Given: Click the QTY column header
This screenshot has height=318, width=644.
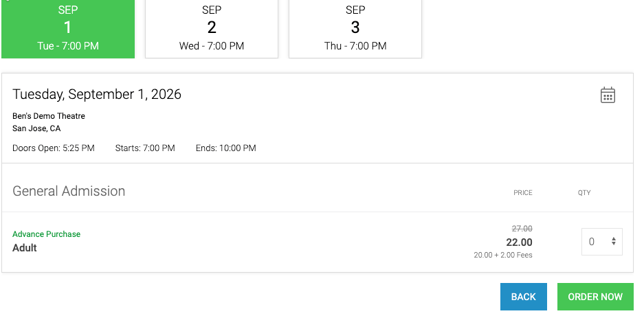Looking at the screenshot, I should click(584, 192).
